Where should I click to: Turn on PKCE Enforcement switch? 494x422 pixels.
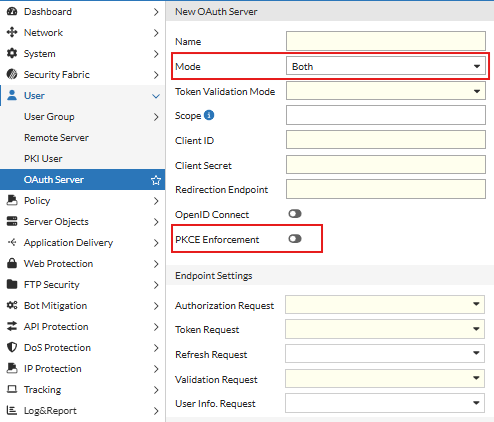click(x=295, y=239)
